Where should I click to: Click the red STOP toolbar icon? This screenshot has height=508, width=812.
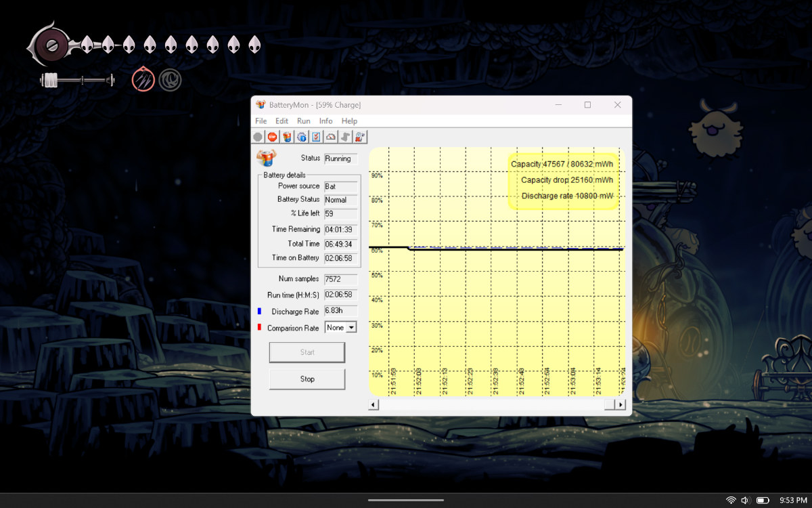(x=272, y=137)
